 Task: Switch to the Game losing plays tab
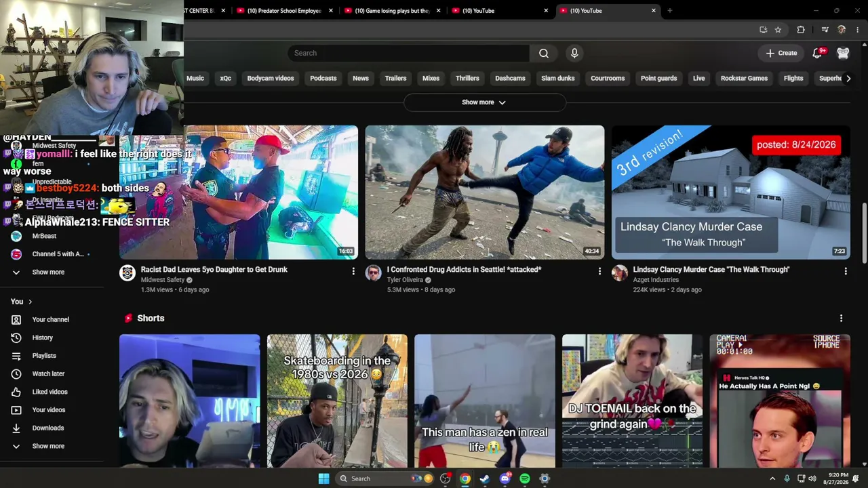tap(392, 11)
